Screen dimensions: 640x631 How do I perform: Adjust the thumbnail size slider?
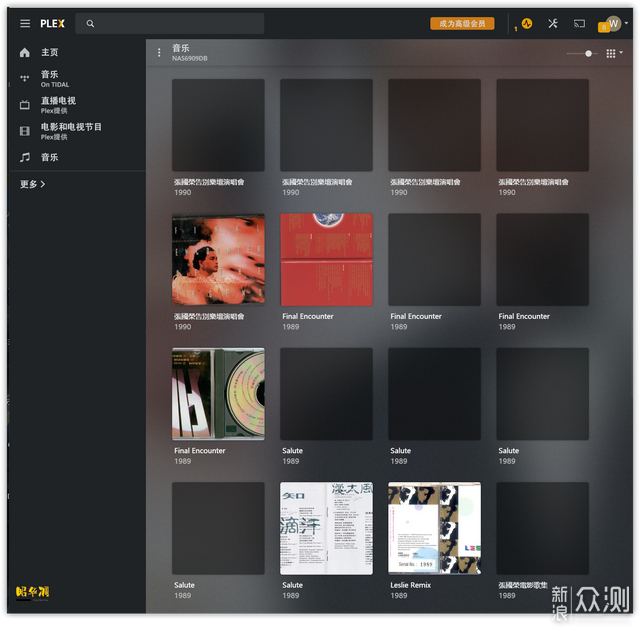(588, 53)
